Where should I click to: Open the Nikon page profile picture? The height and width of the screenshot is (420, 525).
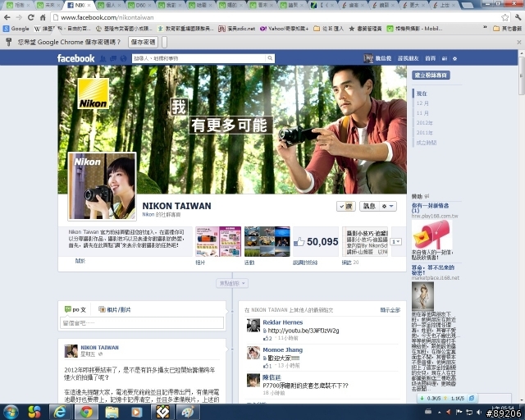(102, 186)
